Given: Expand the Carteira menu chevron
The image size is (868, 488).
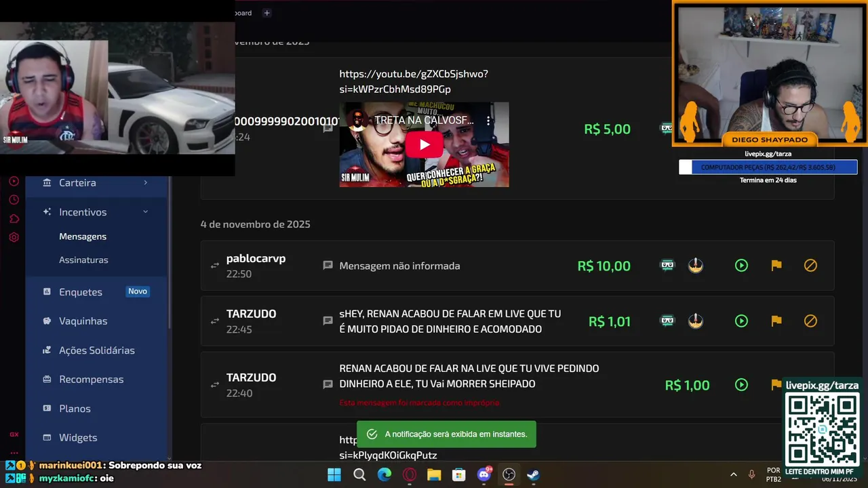Looking at the screenshot, I should 145,182.
